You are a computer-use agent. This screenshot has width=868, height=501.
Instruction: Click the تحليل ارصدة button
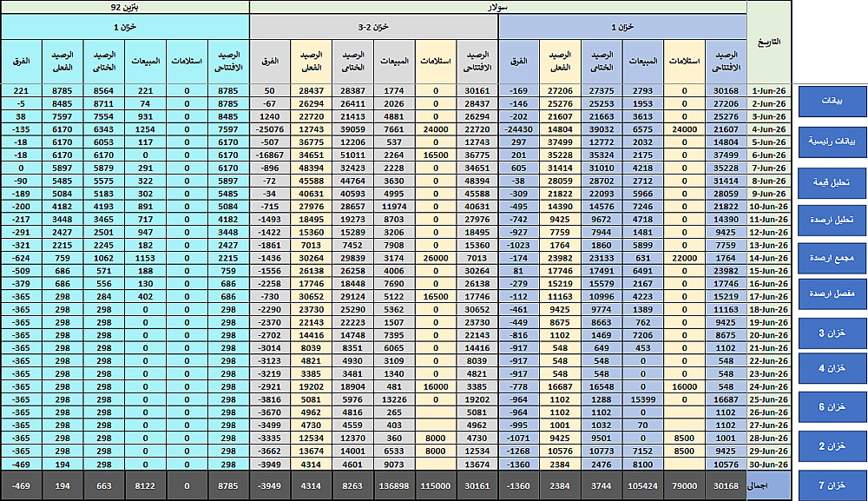click(832, 221)
